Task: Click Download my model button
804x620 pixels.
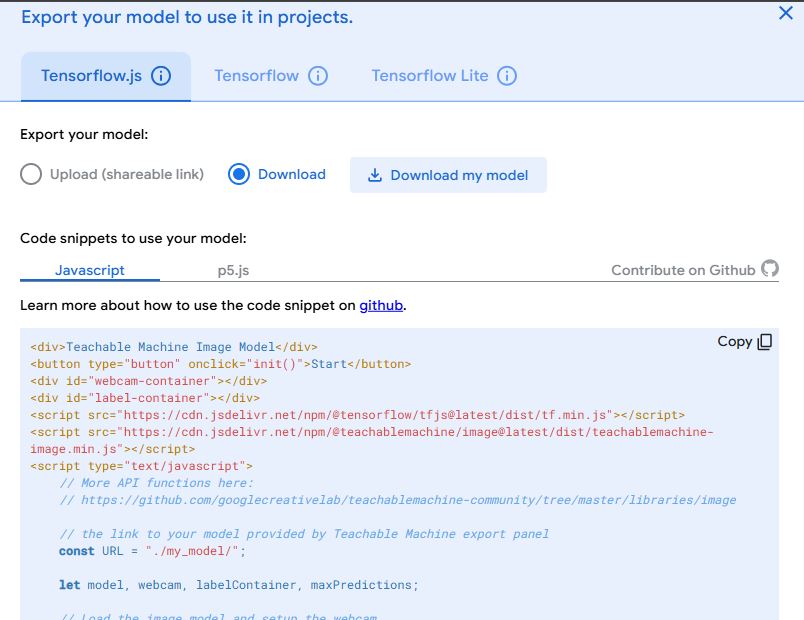Action: [448, 175]
